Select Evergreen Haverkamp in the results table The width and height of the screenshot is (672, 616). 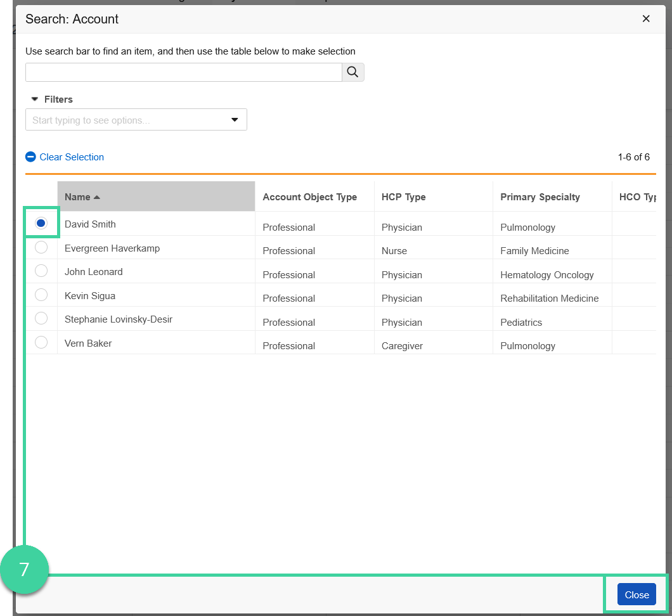point(41,247)
